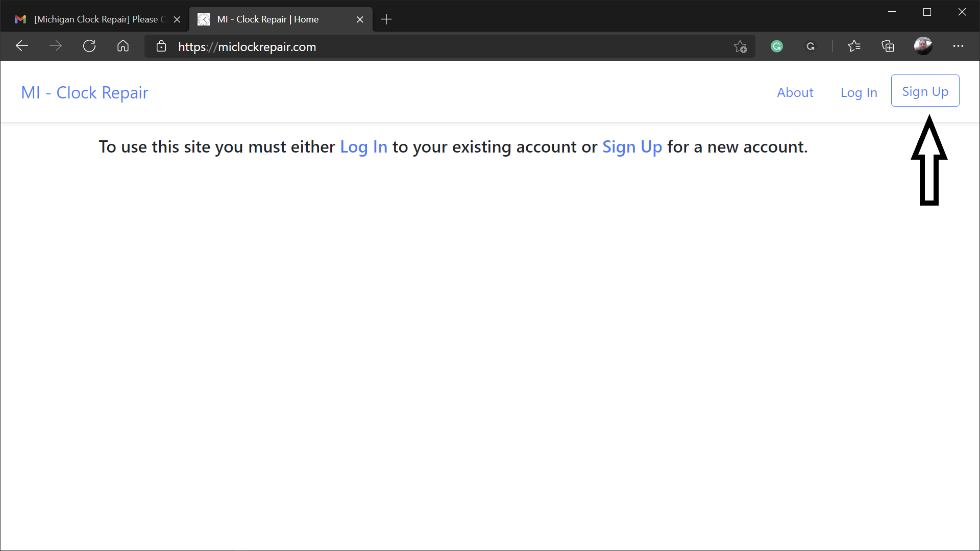Screen dimensions: 980x551
Task: Click the Log In link in body text
Action: (363, 146)
